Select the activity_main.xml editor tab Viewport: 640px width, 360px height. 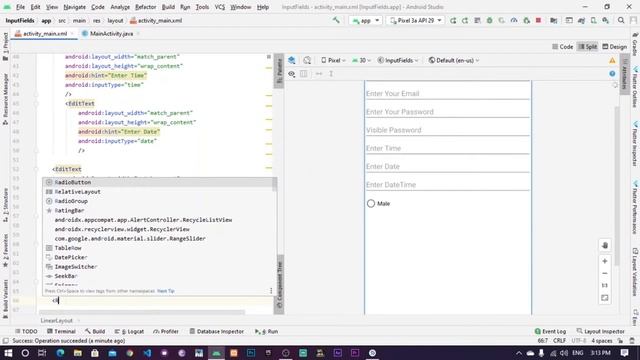point(44,33)
